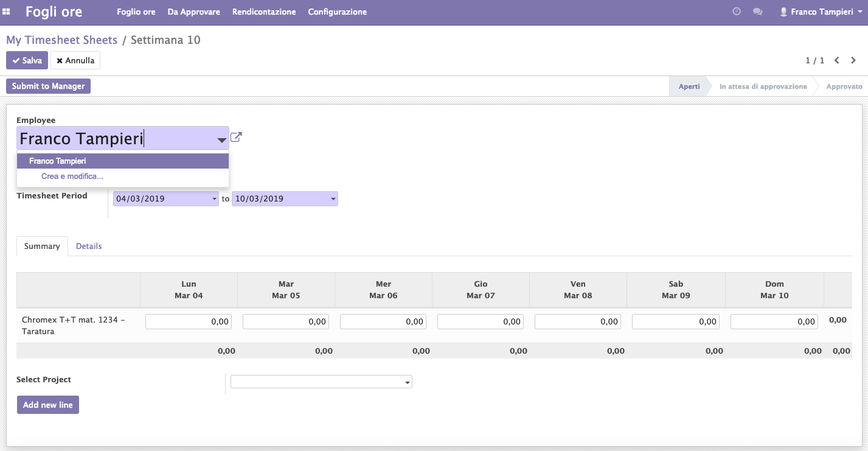Screen dimensions: 868x451
Task: Click the Salva button
Action: point(27,60)
